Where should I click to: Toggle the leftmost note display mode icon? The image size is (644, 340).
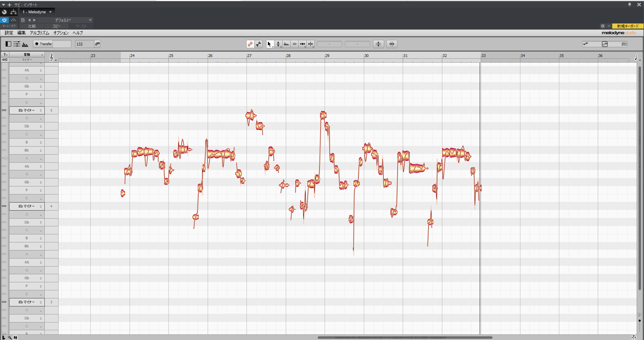(x=8, y=44)
